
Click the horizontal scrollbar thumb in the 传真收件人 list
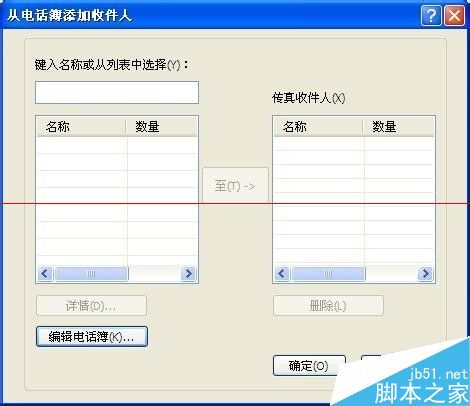click(328, 274)
